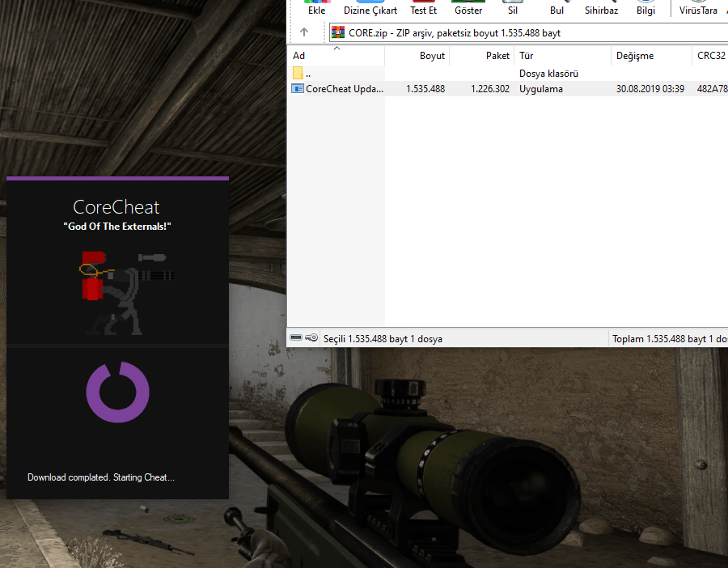The height and width of the screenshot is (568, 728).
Task: Click the purple loading spinner
Action: pyautogui.click(x=117, y=392)
